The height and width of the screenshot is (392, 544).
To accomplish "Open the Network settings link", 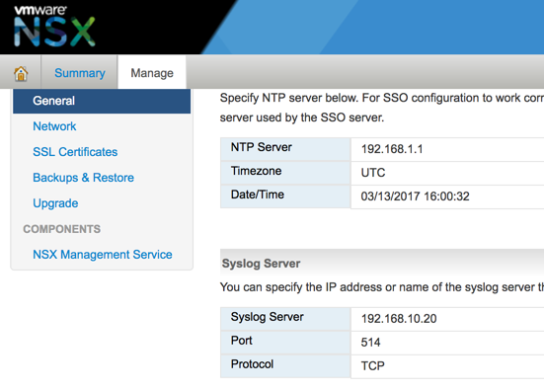I will click(54, 126).
